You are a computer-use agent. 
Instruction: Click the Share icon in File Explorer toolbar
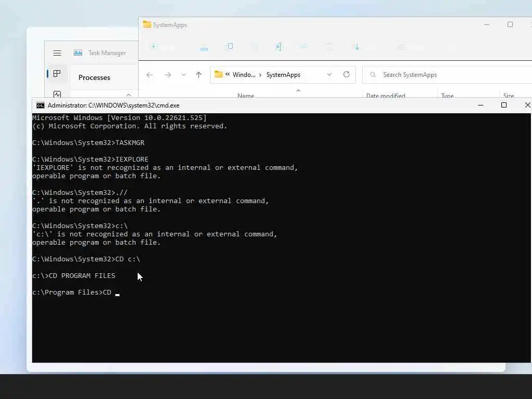(x=304, y=47)
